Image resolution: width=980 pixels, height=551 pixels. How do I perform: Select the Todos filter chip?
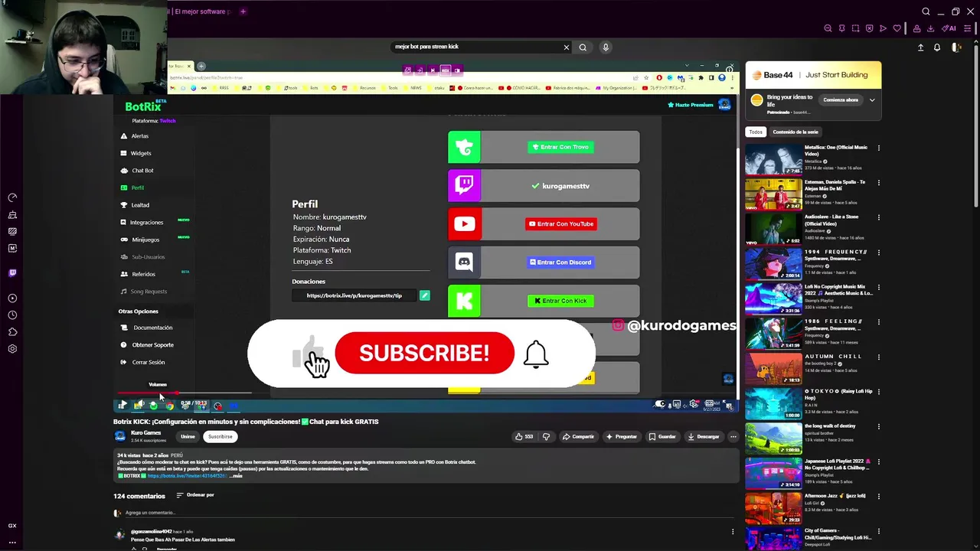756,132
